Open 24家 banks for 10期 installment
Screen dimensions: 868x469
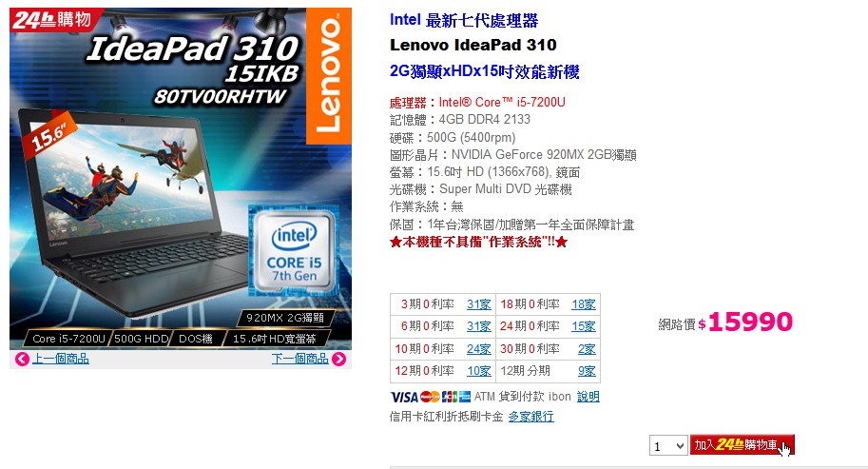(479, 349)
